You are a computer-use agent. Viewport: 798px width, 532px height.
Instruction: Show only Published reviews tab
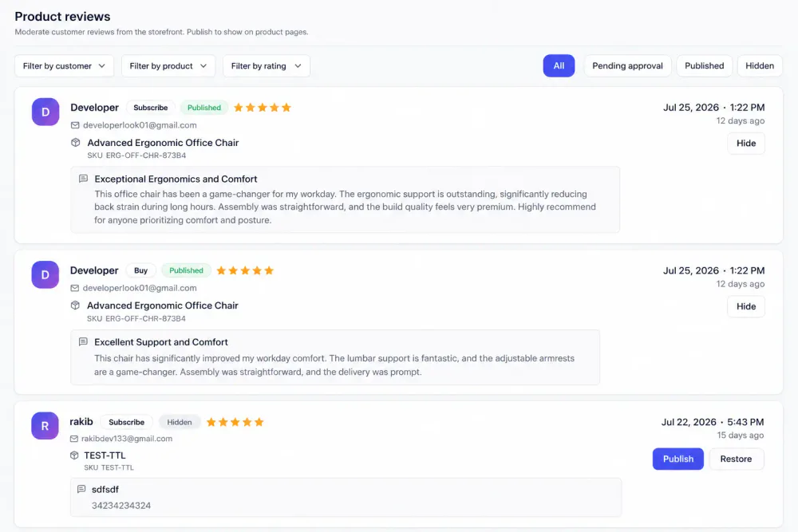point(705,65)
